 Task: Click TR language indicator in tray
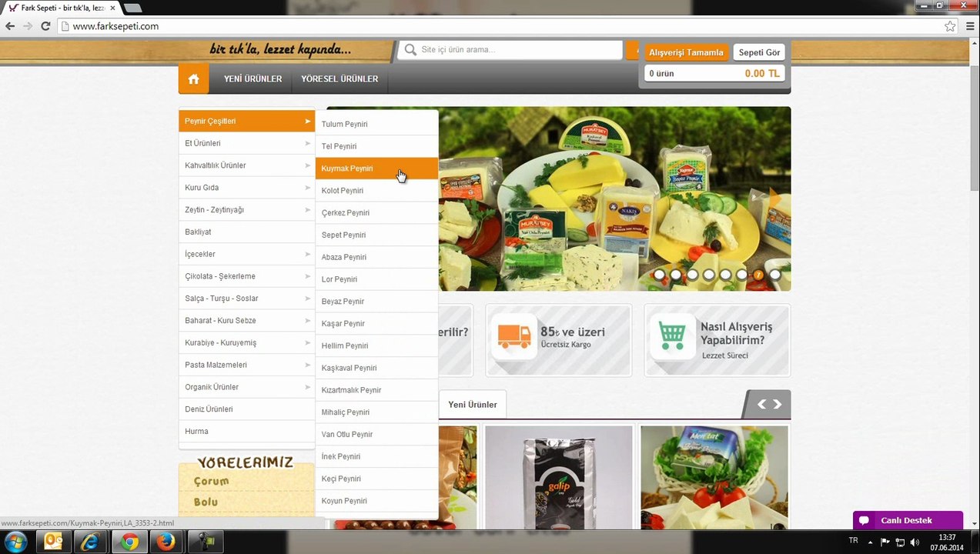point(853,541)
